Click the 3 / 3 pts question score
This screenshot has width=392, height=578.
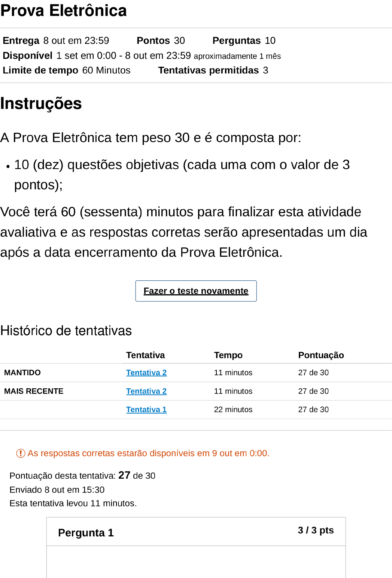coord(316,530)
